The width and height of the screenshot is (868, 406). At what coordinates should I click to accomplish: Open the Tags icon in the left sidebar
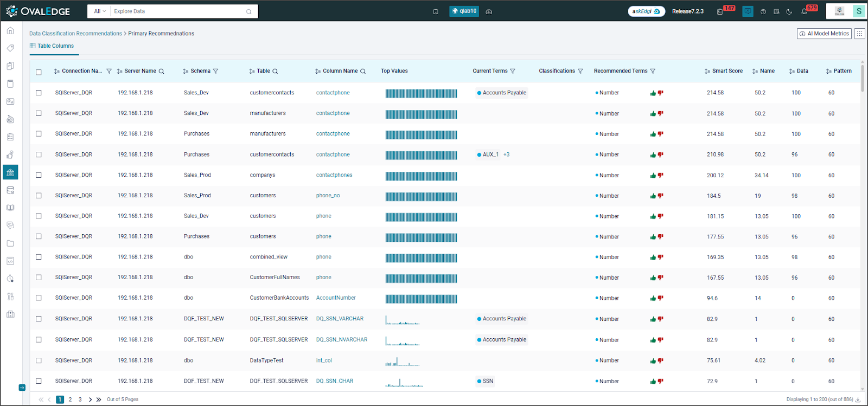pos(10,48)
